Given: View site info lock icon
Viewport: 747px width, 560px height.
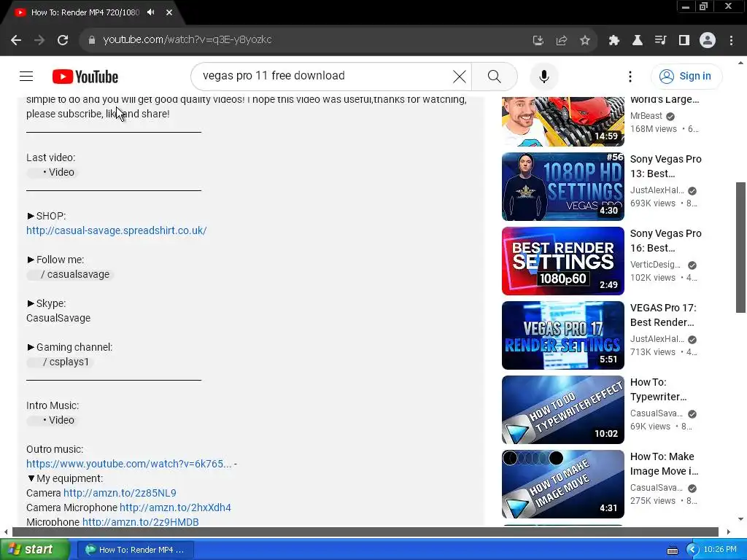Looking at the screenshot, I should 92,40.
